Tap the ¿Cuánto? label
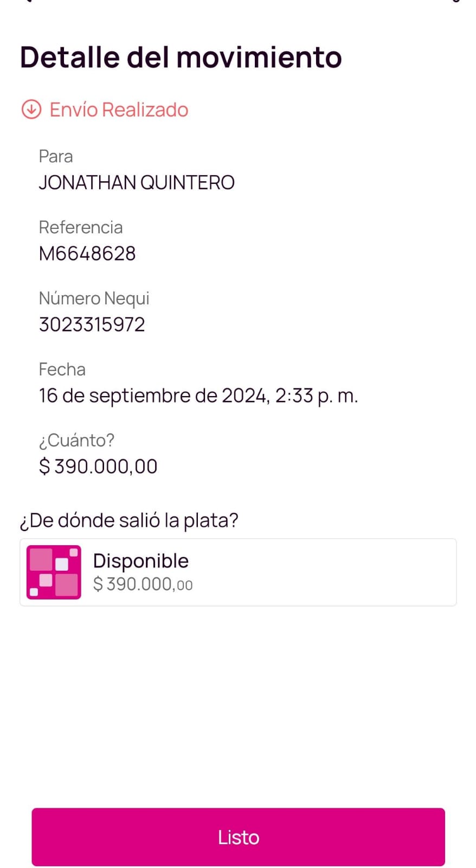476x868 pixels. click(x=76, y=440)
